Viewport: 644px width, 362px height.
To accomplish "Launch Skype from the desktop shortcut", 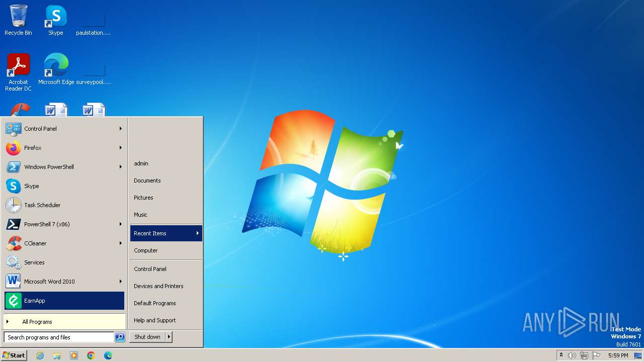I will (x=56, y=20).
